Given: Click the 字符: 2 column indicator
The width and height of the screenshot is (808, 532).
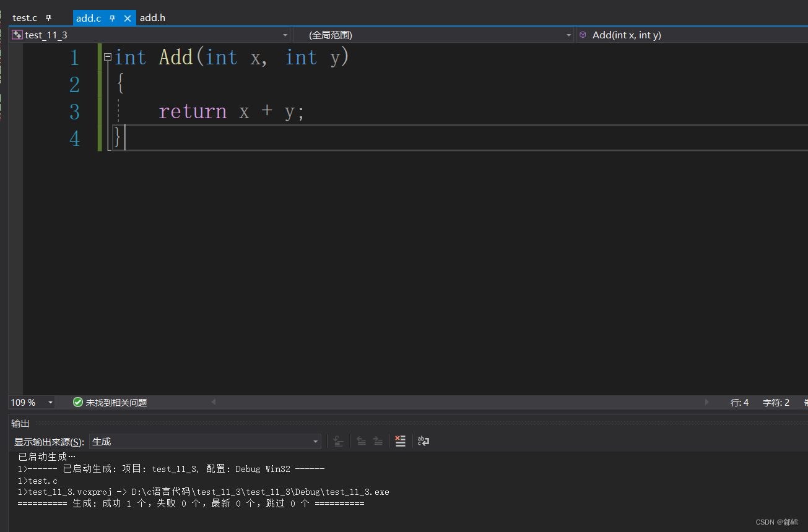Looking at the screenshot, I should 776,403.
